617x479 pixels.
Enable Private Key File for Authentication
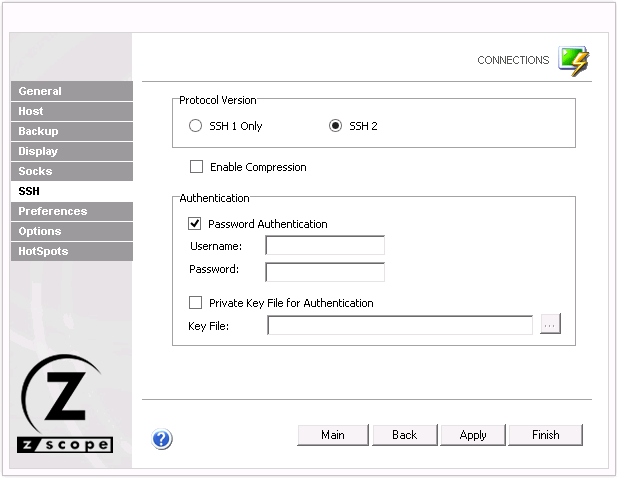pyautogui.click(x=196, y=303)
